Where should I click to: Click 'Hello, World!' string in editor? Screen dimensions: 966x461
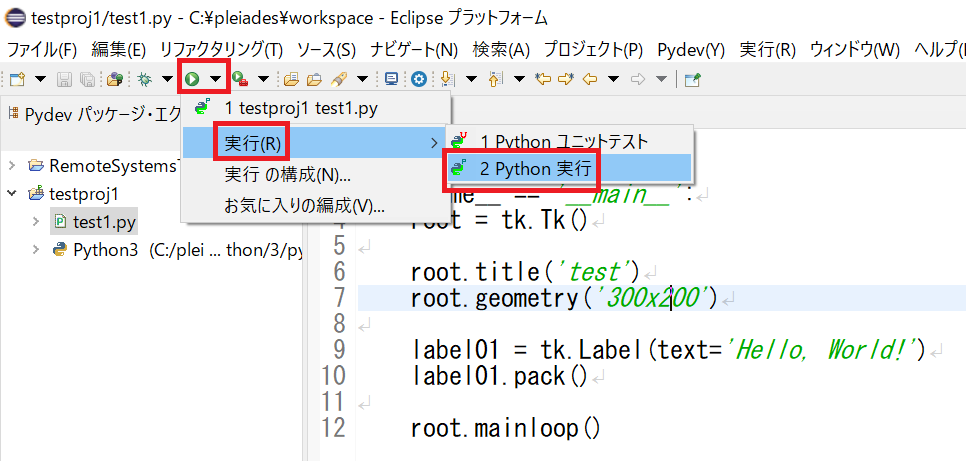[x=822, y=349]
